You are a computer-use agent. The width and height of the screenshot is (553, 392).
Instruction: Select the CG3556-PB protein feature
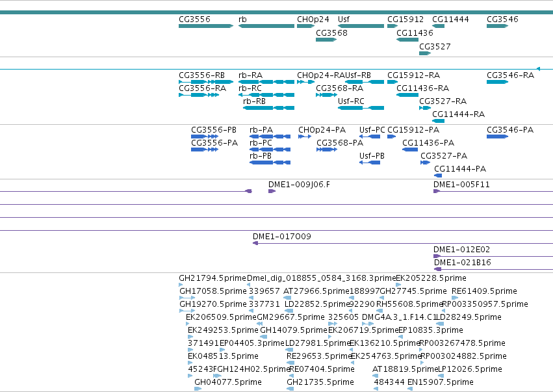tap(205, 137)
